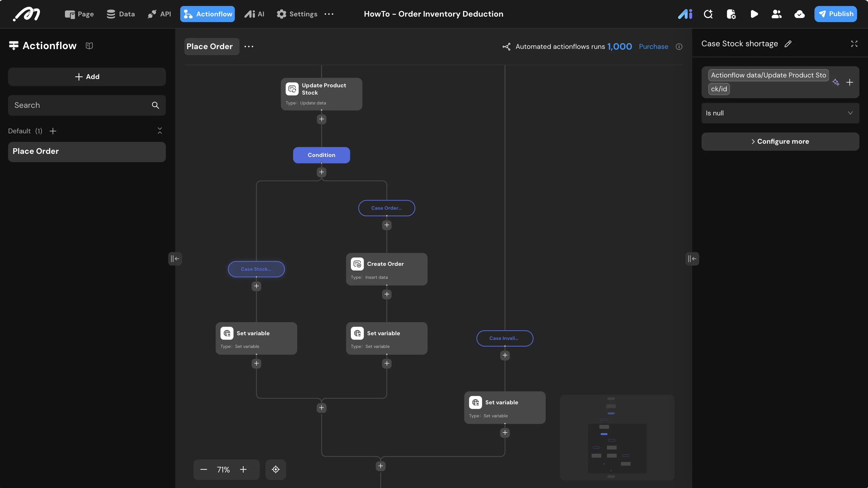Select the Condition node

321,155
